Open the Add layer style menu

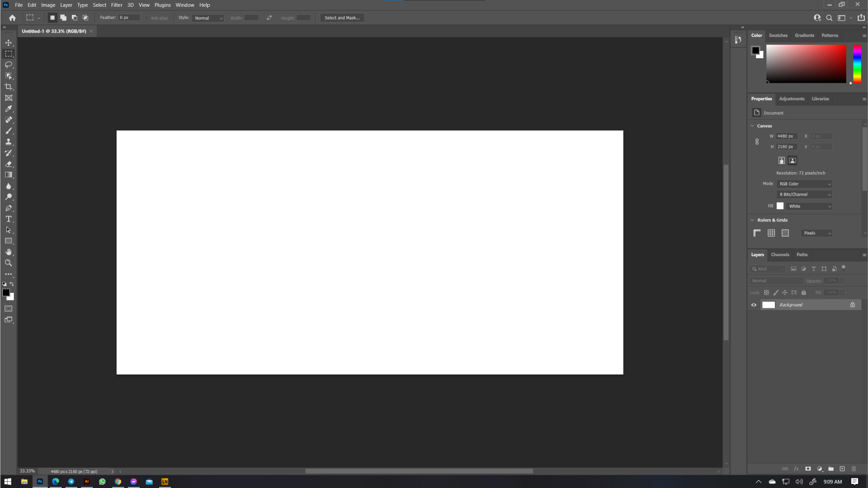pyautogui.click(x=796, y=469)
